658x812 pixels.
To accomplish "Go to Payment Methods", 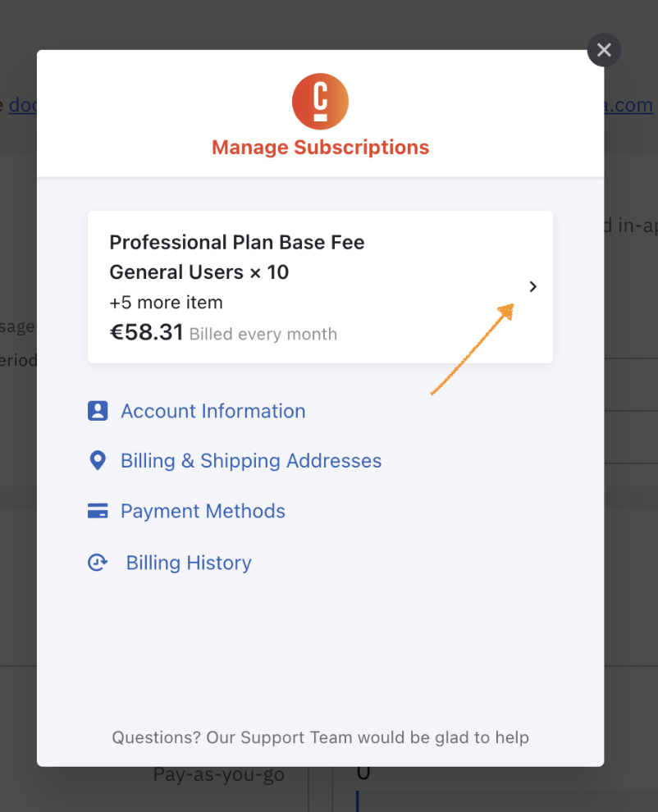I will (203, 511).
